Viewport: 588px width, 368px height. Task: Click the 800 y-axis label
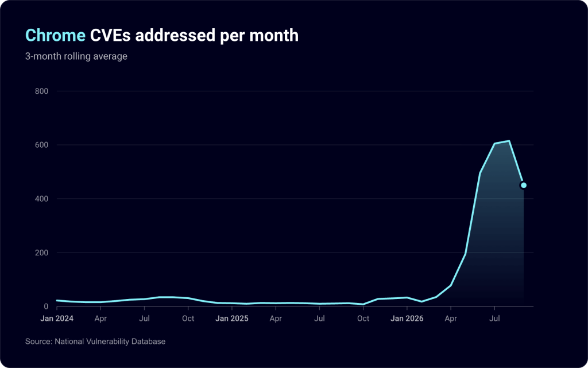pyautogui.click(x=42, y=91)
